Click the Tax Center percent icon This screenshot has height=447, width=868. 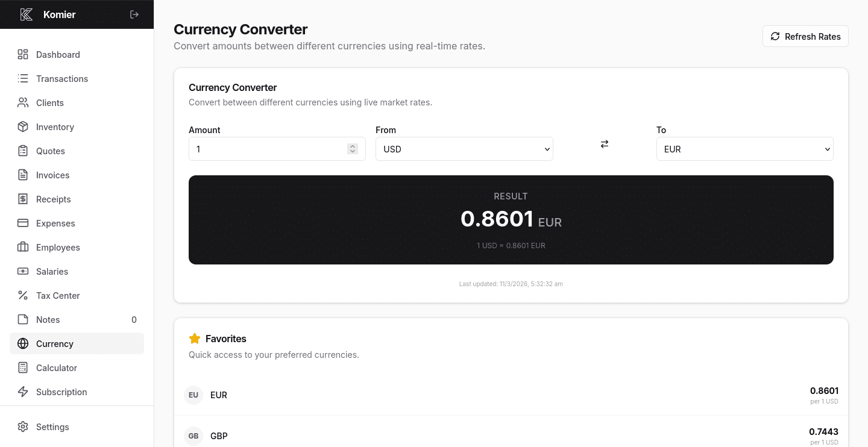[23, 296]
